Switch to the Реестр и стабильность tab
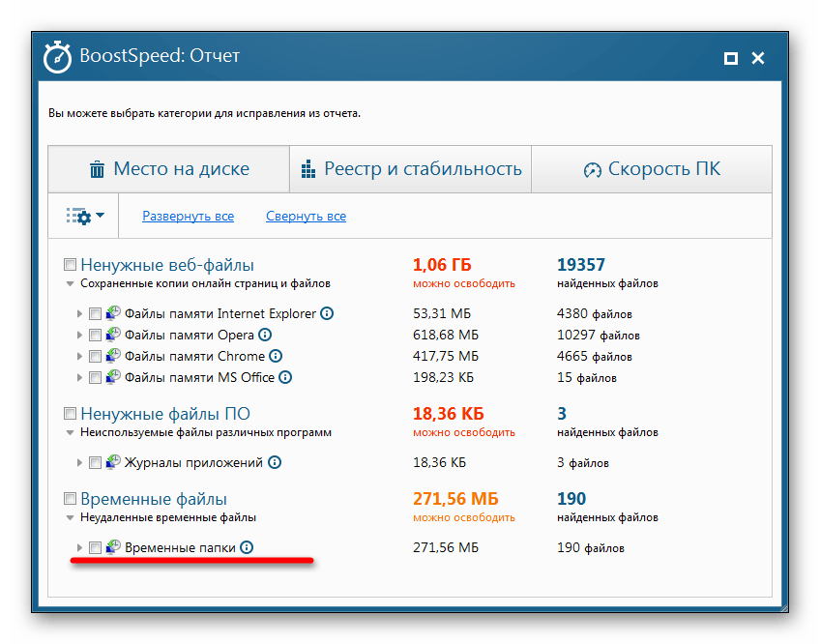The image size is (820, 644). pos(411,169)
